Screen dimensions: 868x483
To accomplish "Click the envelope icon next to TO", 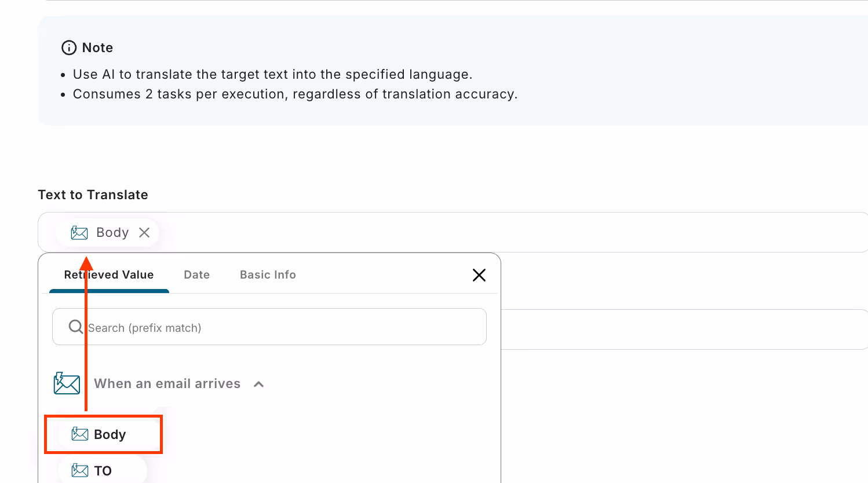I will tap(80, 470).
